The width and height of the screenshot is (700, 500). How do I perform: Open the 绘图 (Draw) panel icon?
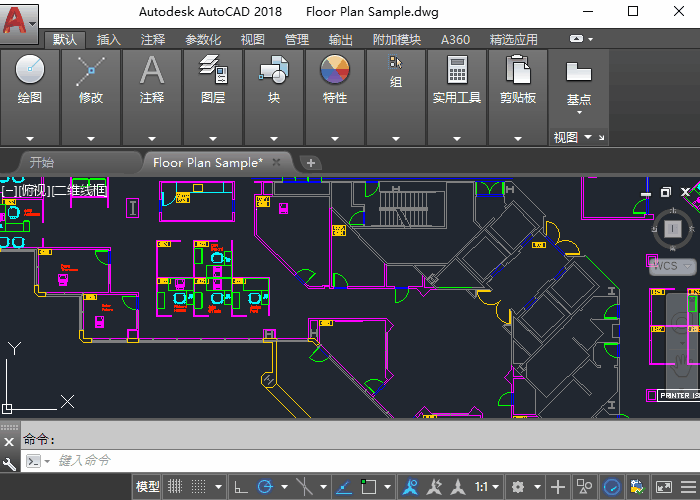click(x=30, y=70)
